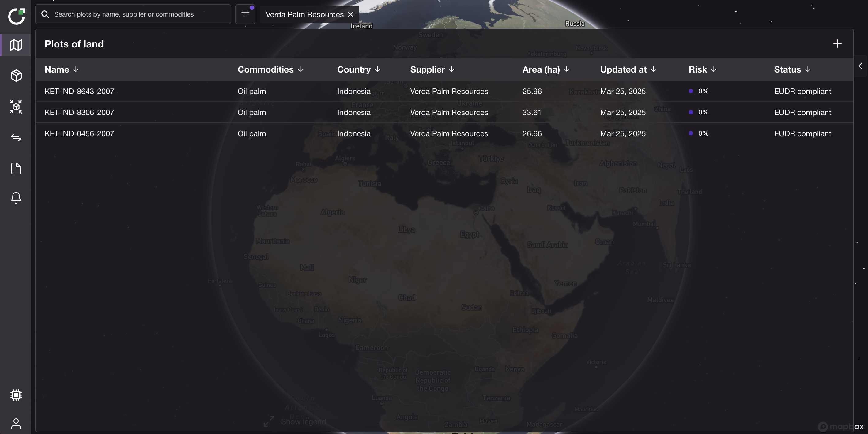Remove the Verda Palm Resources filter chip
Screen dimensions: 868x434
350,14
